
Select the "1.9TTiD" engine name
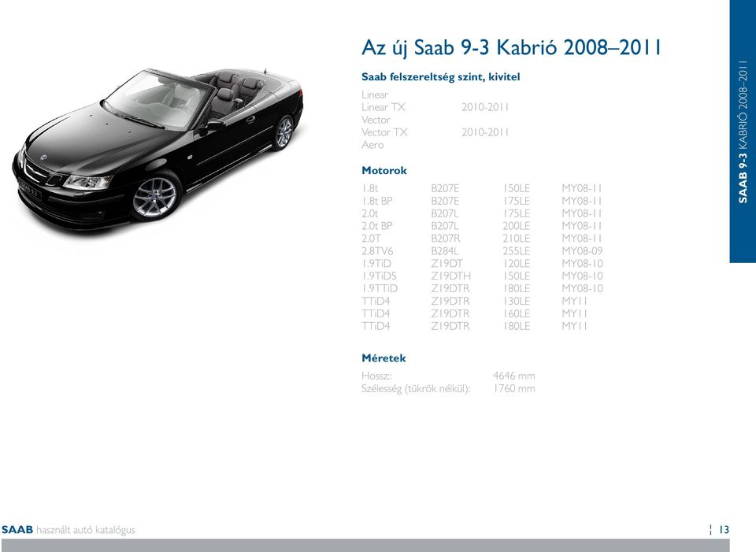tap(380, 288)
